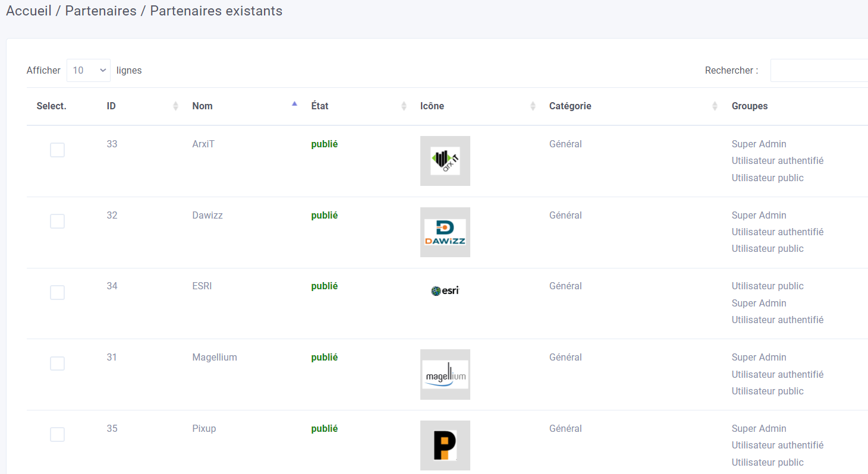Go to Accueil in breadcrumb
This screenshot has width=868, height=474.
(x=28, y=11)
